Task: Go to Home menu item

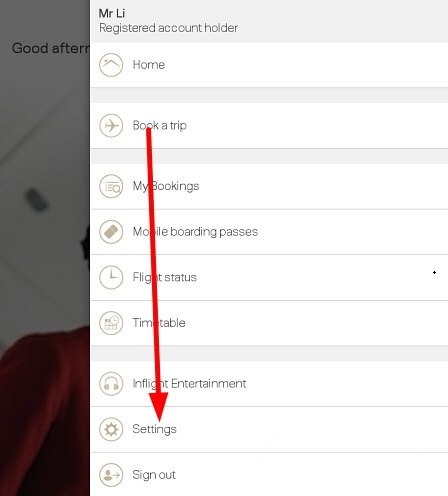Action: (149, 65)
